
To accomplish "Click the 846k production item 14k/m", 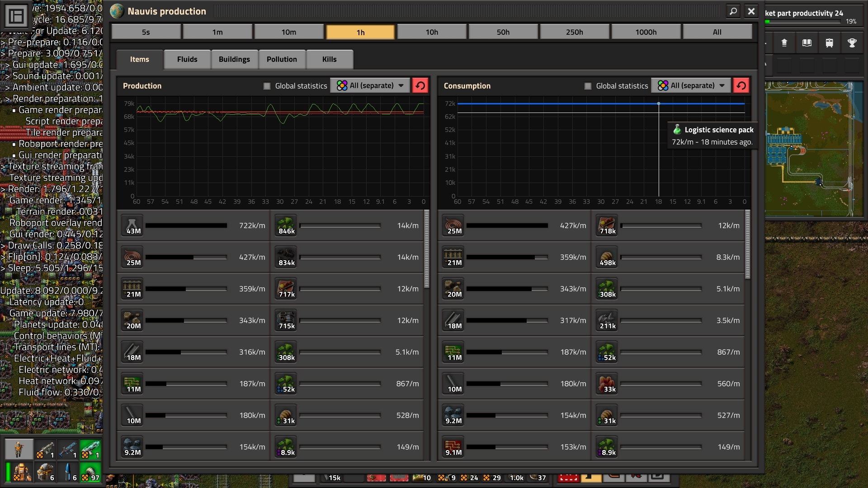I will coord(286,225).
